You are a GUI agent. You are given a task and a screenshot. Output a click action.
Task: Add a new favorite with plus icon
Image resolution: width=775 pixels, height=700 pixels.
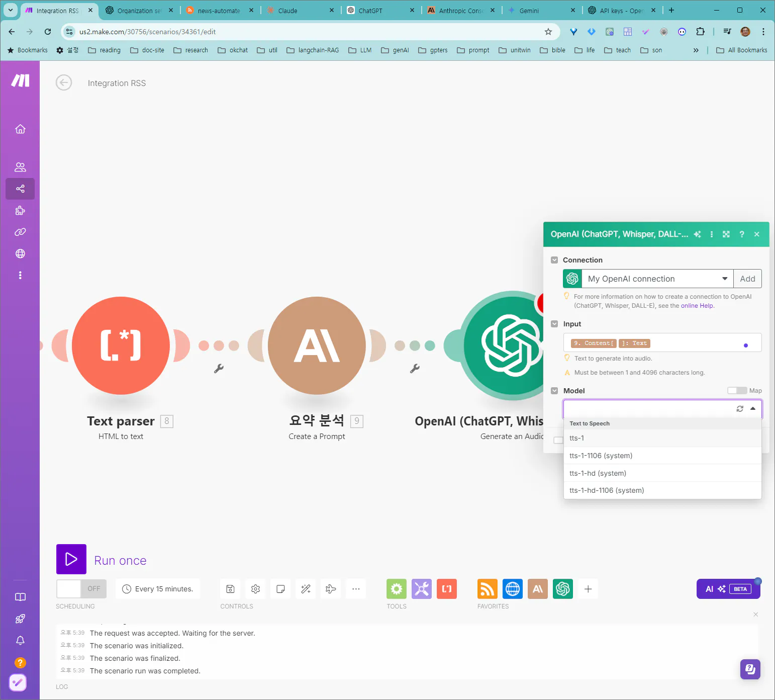(588, 589)
